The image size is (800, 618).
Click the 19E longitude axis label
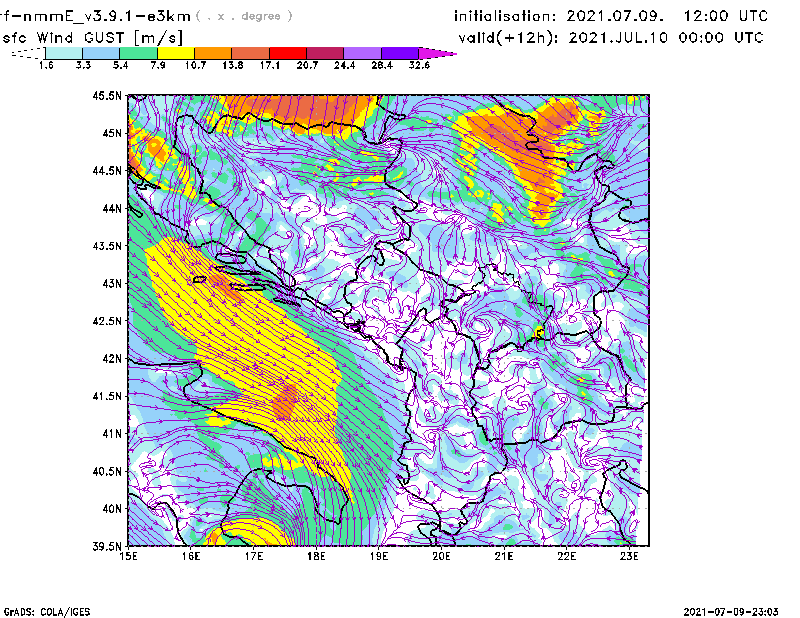[x=379, y=556]
